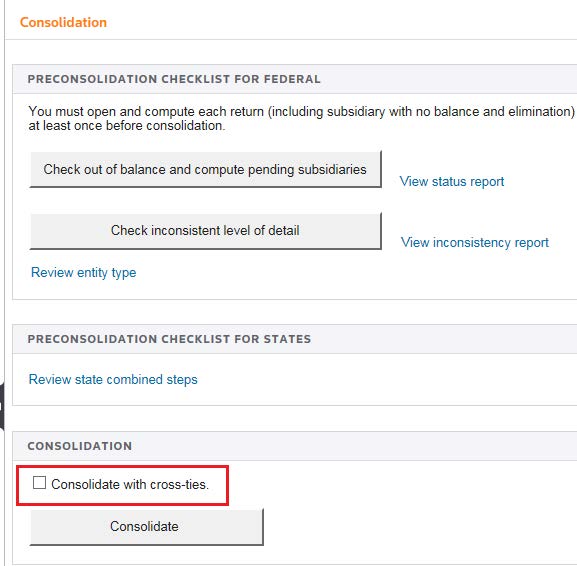This screenshot has height=566, width=577.
Task: Click the CONSOLIDATION section header
Action: (x=80, y=446)
